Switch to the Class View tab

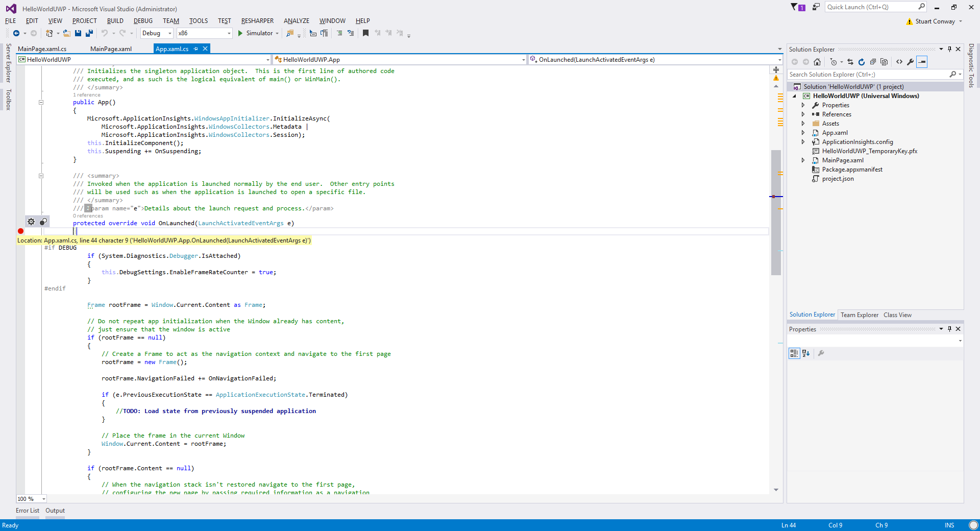pos(897,315)
